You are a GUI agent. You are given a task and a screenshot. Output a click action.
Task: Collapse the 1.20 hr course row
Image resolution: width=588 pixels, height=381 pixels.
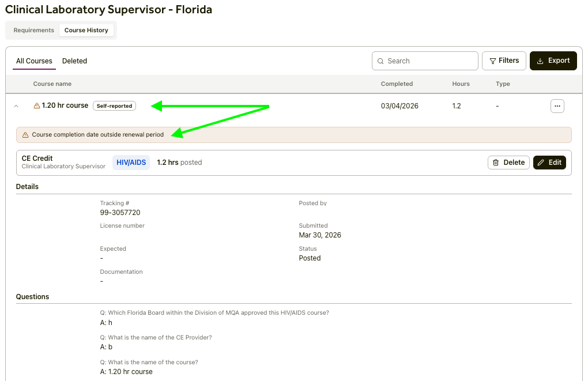pos(16,106)
